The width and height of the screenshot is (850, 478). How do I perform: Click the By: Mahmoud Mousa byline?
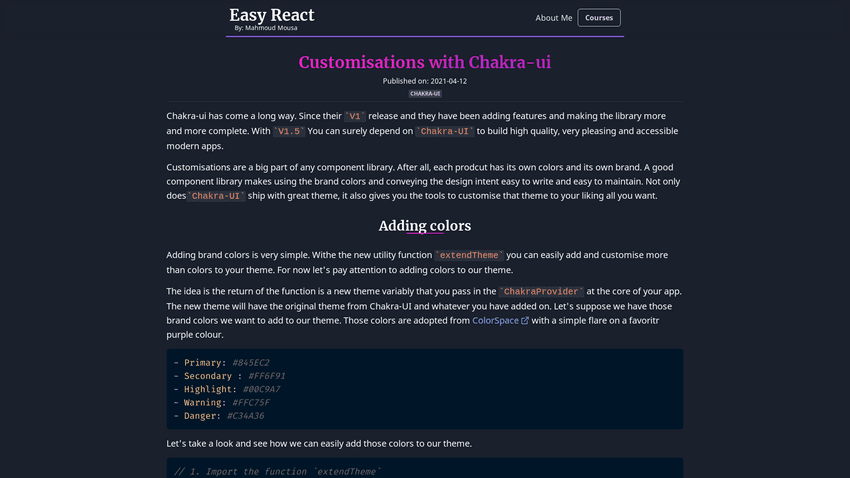266,28
